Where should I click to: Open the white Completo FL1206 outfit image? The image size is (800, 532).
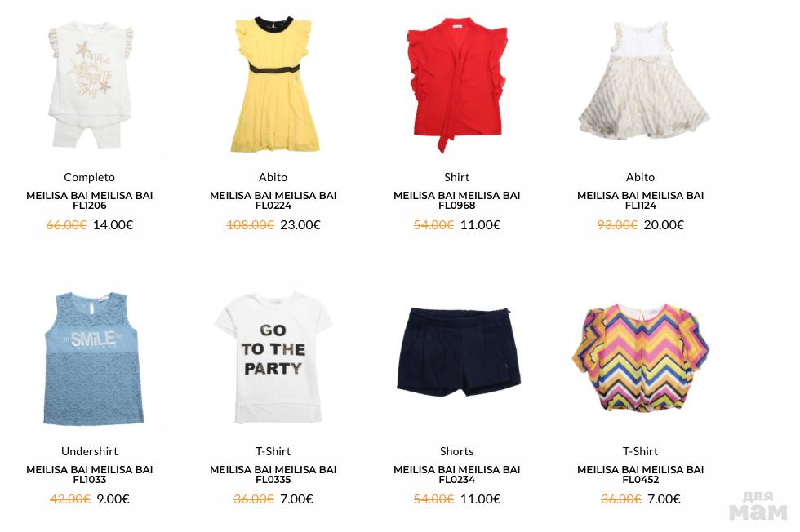[x=90, y=85]
